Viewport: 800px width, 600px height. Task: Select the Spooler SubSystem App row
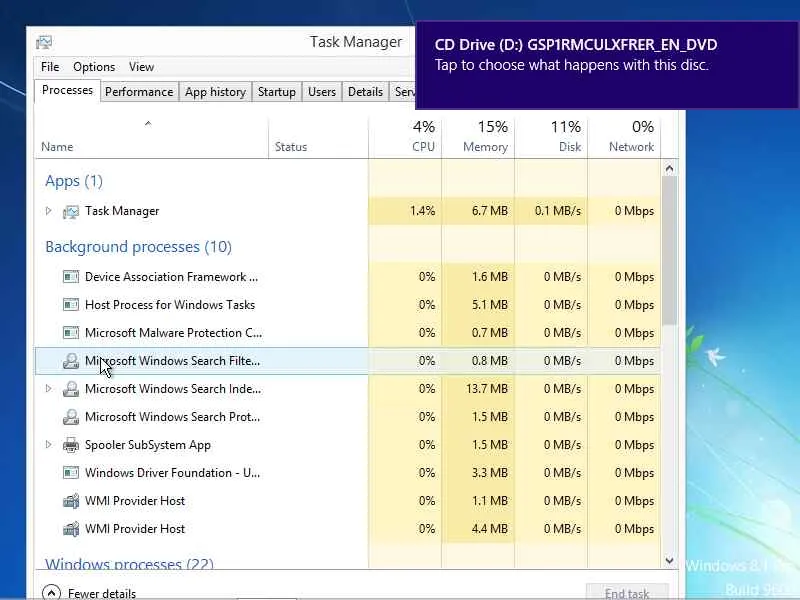347,445
